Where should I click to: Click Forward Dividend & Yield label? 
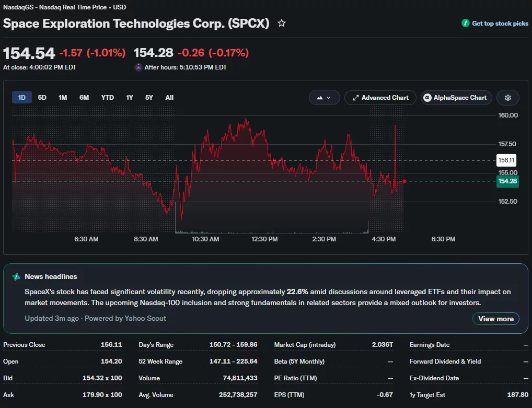click(x=445, y=361)
